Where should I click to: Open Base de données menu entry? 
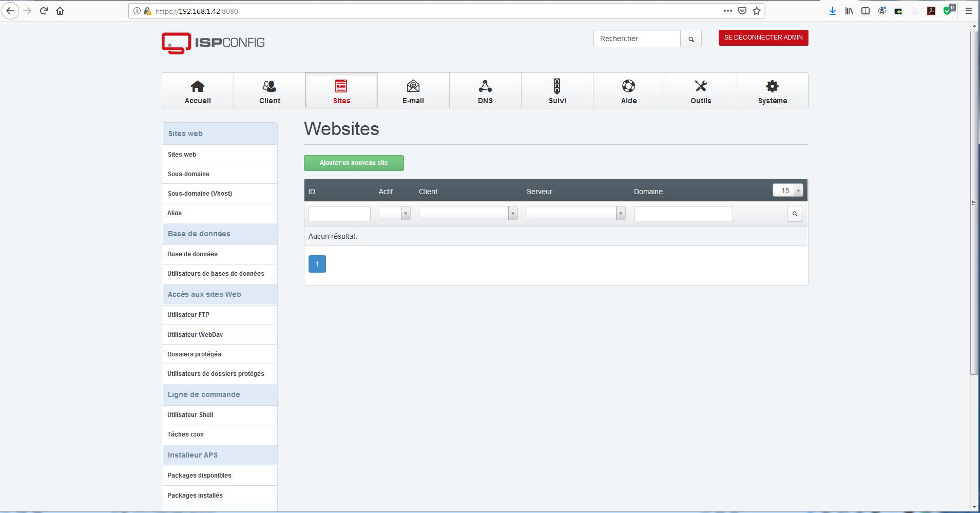220,254
